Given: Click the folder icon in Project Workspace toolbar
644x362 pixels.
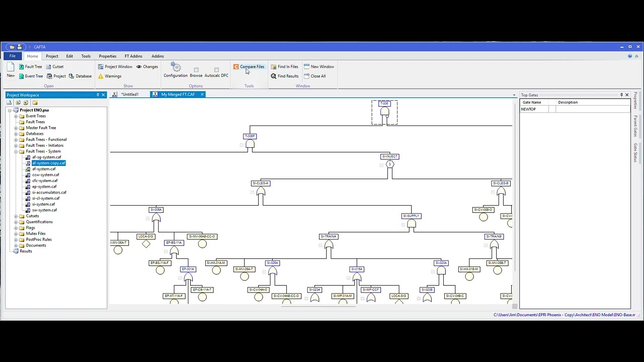Looking at the screenshot, I should tap(35, 103).
